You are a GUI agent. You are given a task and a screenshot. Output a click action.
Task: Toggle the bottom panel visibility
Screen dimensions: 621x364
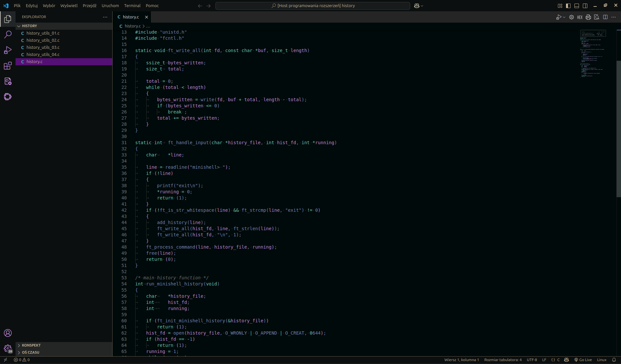click(577, 6)
